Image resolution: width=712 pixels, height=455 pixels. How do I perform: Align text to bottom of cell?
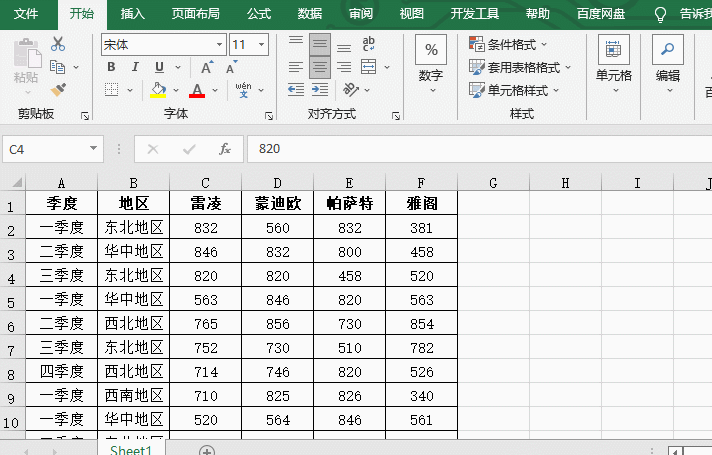pos(344,47)
